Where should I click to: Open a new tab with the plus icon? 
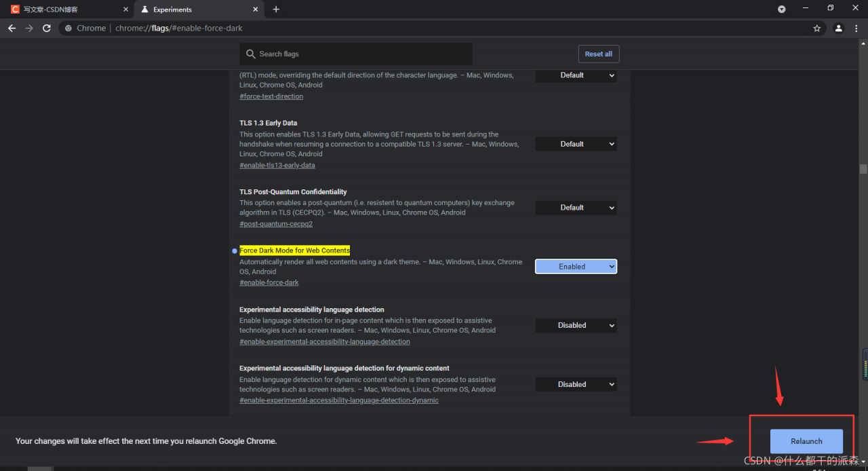pyautogui.click(x=276, y=10)
